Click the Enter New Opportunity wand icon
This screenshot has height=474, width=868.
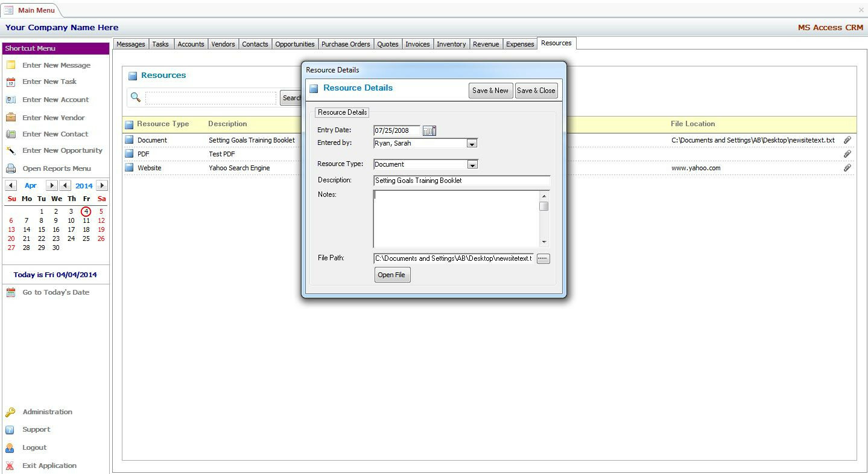11,150
